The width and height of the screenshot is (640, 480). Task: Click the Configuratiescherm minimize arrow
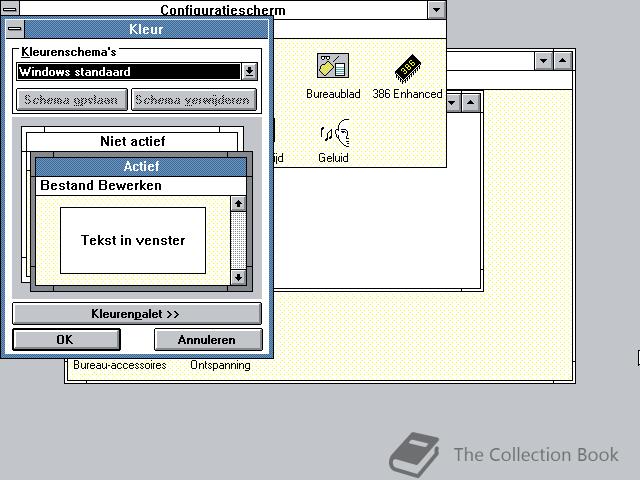436,9
